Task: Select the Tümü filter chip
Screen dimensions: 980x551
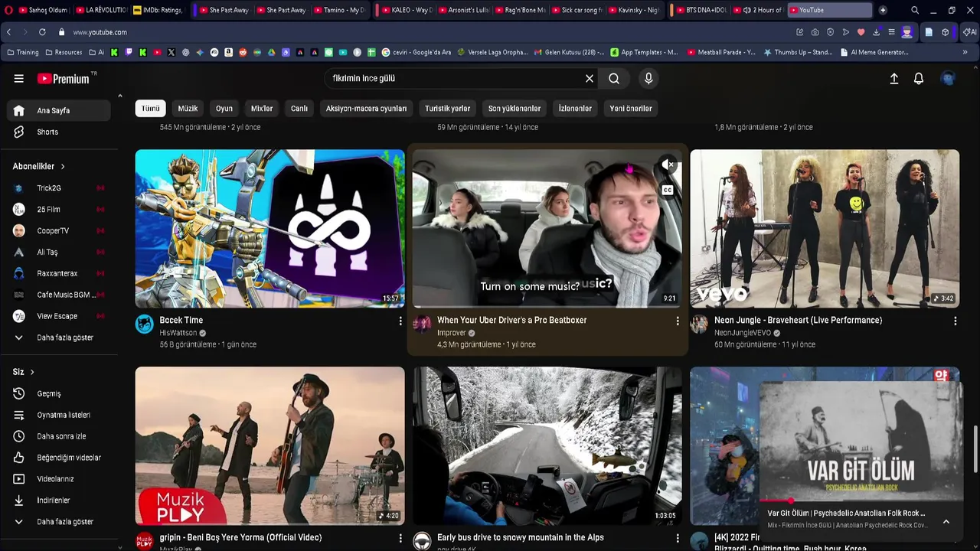Action: click(150, 109)
